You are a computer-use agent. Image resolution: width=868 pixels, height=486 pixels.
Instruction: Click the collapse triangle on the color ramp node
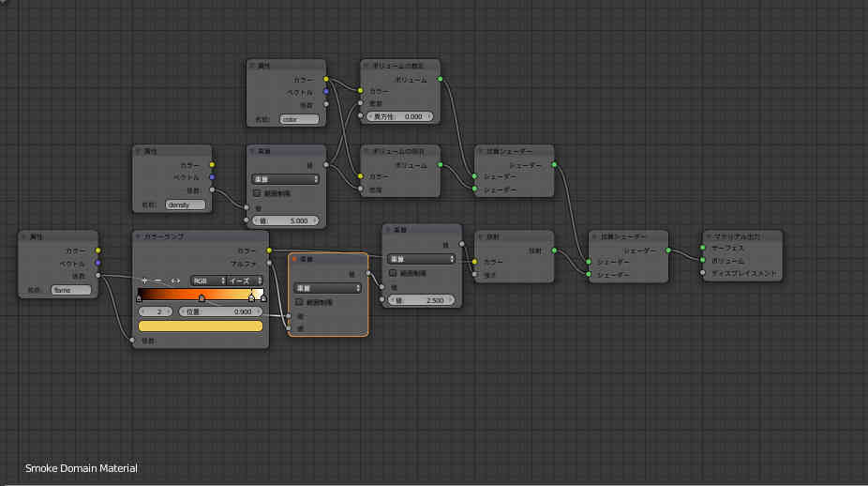point(138,236)
